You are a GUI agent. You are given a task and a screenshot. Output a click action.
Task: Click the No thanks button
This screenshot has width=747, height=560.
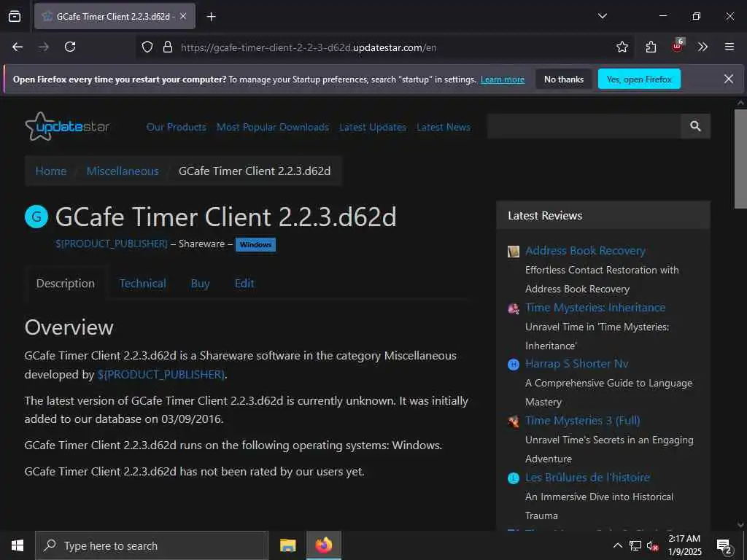pyautogui.click(x=564, y=79)
